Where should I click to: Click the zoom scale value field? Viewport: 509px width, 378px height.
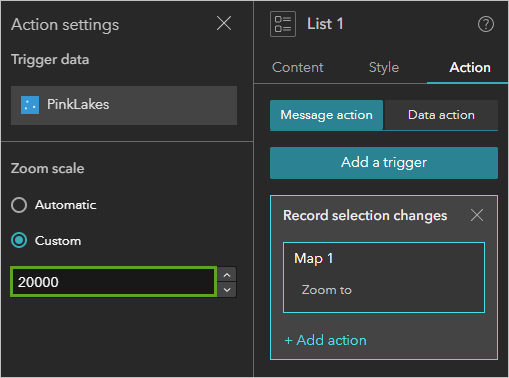(114, 282)
